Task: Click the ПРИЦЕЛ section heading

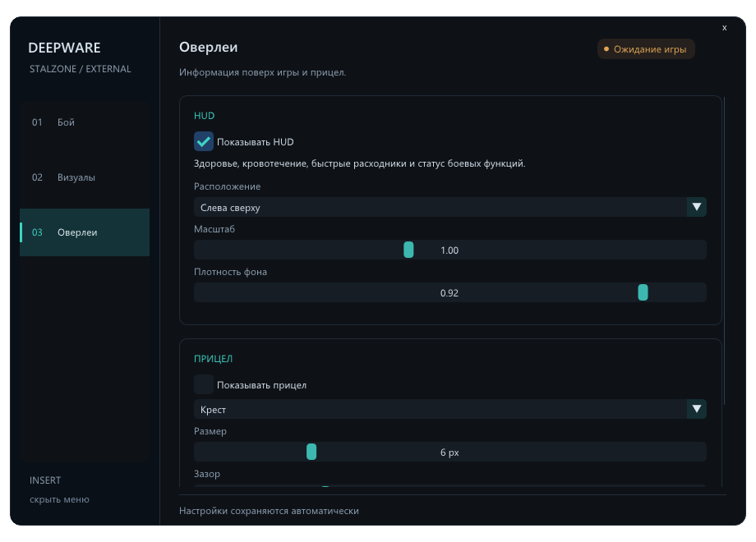Action: (213, 359)
